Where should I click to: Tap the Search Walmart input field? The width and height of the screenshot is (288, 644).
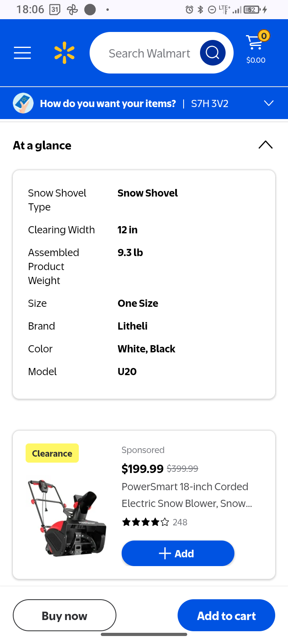click(x=149, y=53)
